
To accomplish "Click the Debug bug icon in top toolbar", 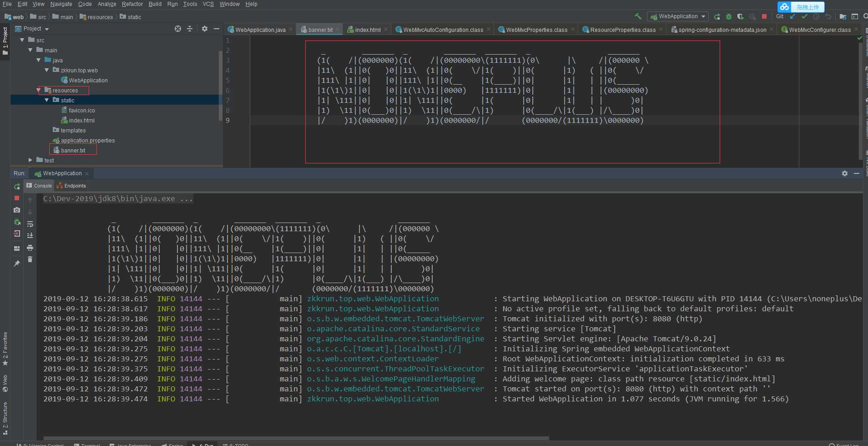I will coord(729,16).
